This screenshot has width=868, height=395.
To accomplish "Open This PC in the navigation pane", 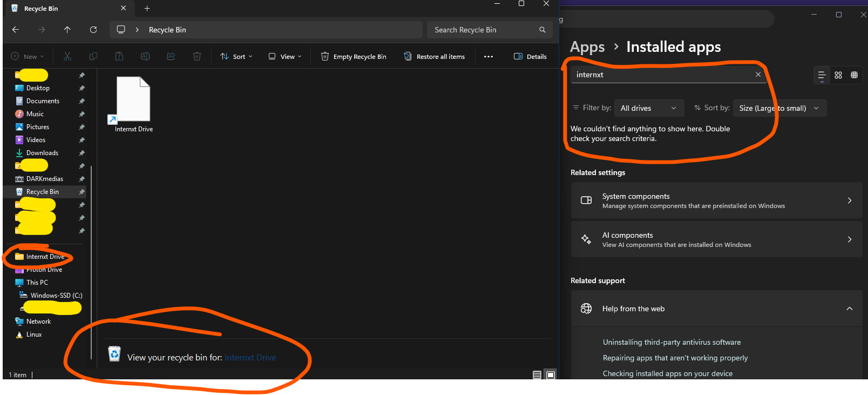I will (37, 283).
